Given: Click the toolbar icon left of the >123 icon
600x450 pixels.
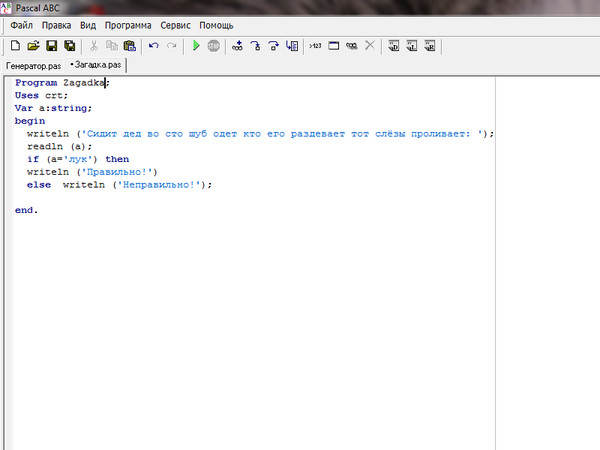Looking at the screenshot, I should pos(292,46).
